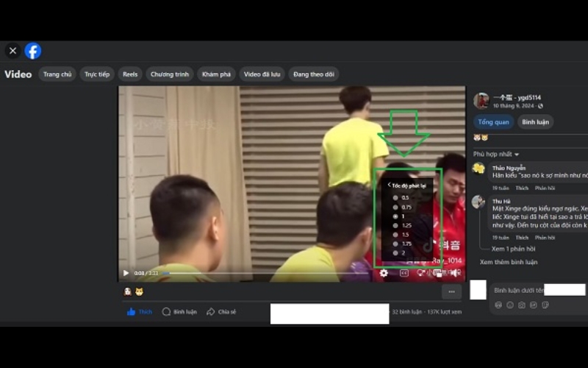Open the ygd5114 page name link
The width and height of the screenshot is (588, 368).
pyautogui.click(x=517, y=98)
